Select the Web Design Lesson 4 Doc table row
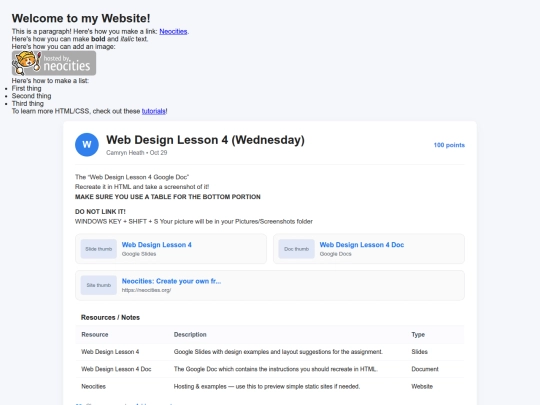Viewport: 540px width, 405px height. [270, 369]
